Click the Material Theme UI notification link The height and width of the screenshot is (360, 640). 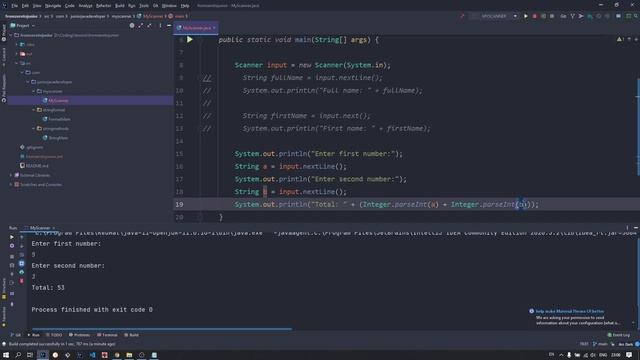click(569, 311)
